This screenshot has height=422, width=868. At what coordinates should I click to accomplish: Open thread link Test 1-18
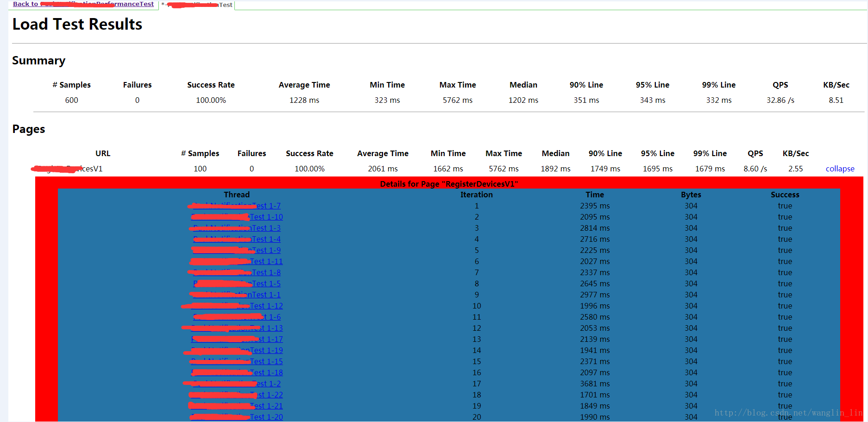pos(237,372)
